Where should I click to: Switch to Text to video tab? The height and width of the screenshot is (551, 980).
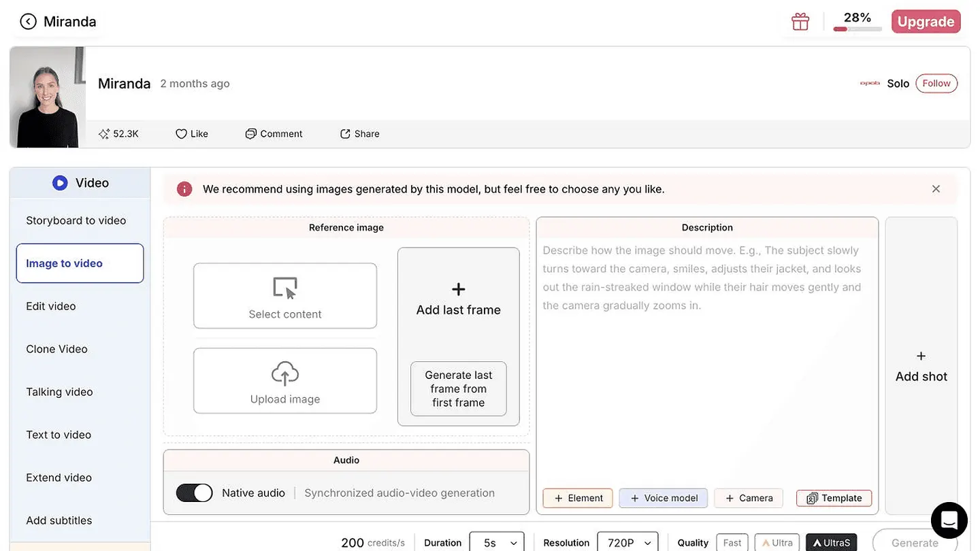tap(59, 435)
